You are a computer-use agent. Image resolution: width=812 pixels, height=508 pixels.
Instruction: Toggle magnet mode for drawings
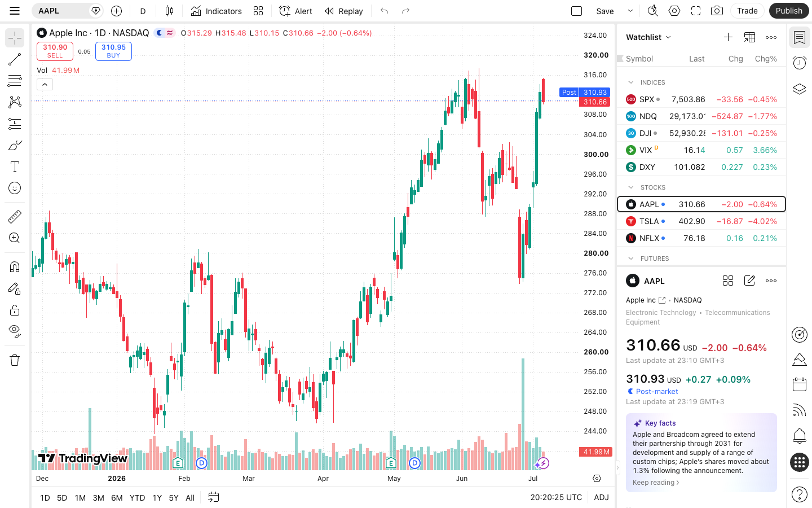tap(15, 266)
